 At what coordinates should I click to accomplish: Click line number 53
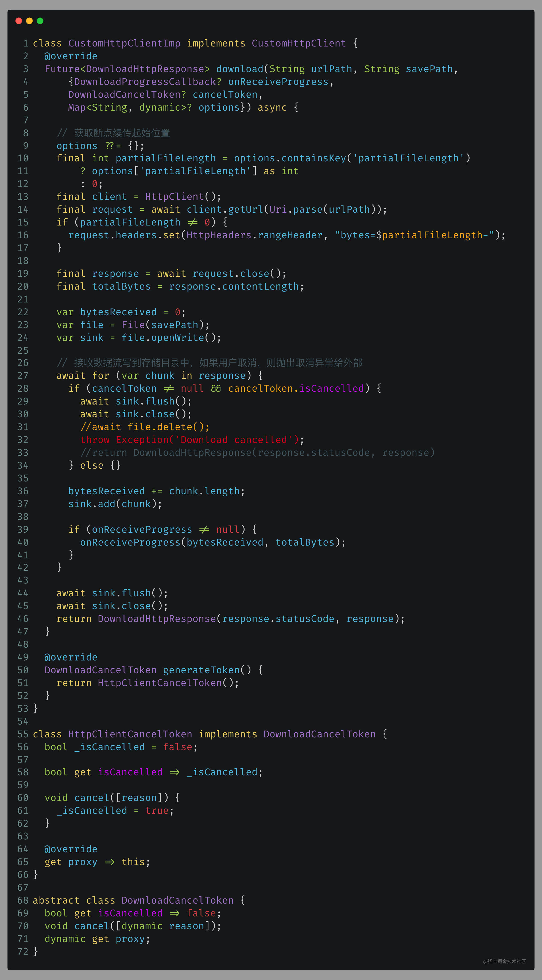[23, 709]
